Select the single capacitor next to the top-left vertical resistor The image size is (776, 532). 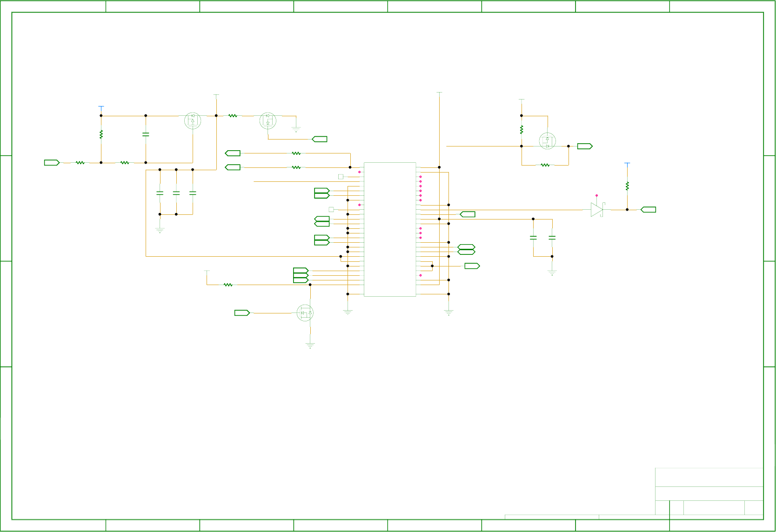[146, 134]
